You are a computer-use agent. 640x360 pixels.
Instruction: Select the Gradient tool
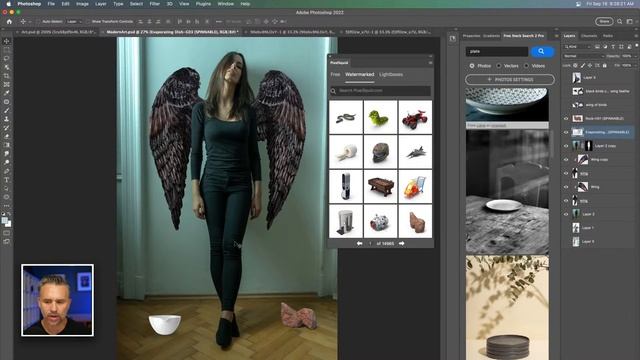7,145
